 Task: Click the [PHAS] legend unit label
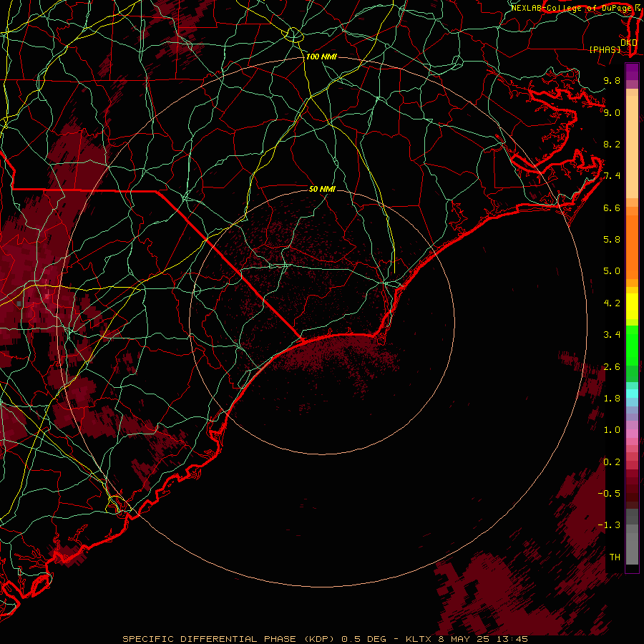pos(605,49)
